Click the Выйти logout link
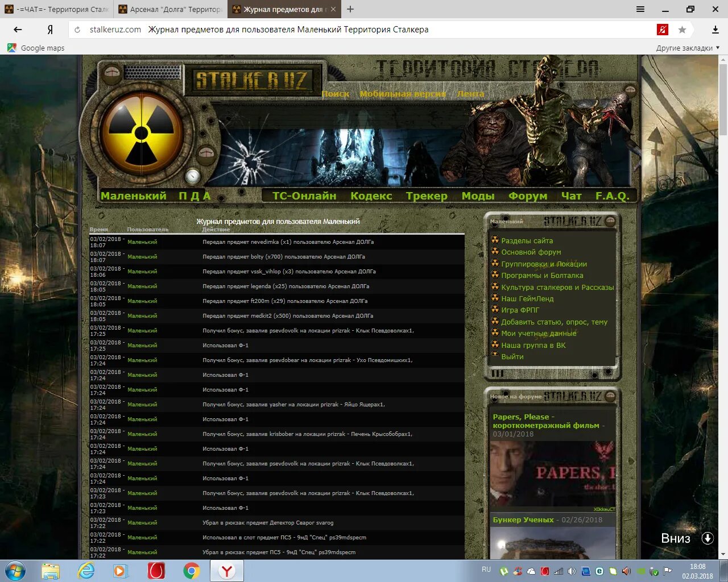 point(512,357)
